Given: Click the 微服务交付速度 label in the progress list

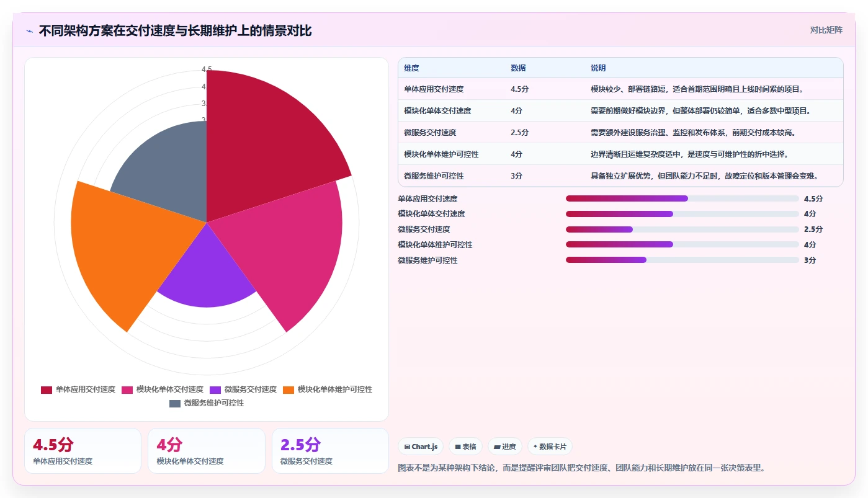Looking at the screenshot, I should 424,229.
